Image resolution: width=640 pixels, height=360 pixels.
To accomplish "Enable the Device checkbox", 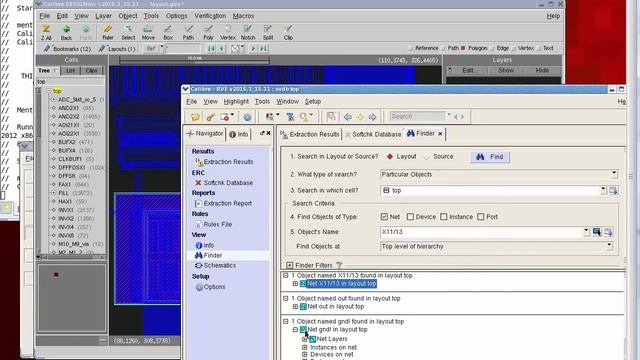I will click(410, 217).
